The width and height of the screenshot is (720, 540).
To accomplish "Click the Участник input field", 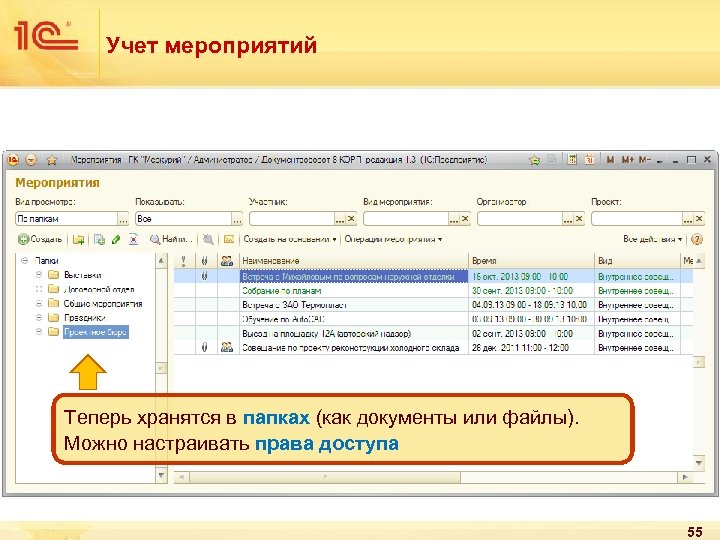I will pyautogui.click(x=292, y=219).
